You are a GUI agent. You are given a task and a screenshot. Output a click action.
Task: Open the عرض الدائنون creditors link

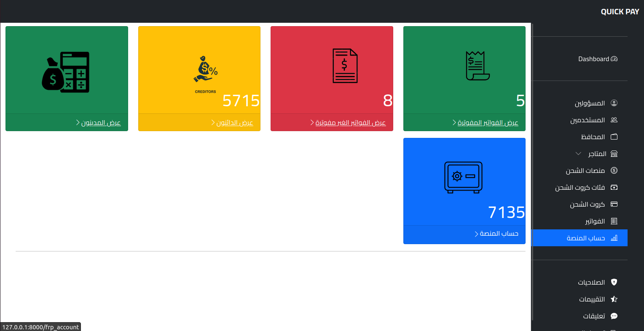(x=234, y=123)
